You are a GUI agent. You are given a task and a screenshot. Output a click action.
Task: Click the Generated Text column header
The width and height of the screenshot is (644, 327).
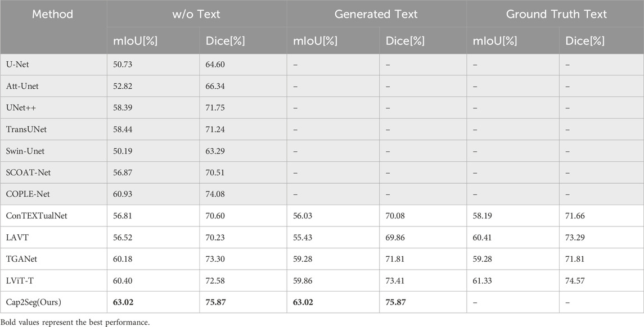click(376, 14)
